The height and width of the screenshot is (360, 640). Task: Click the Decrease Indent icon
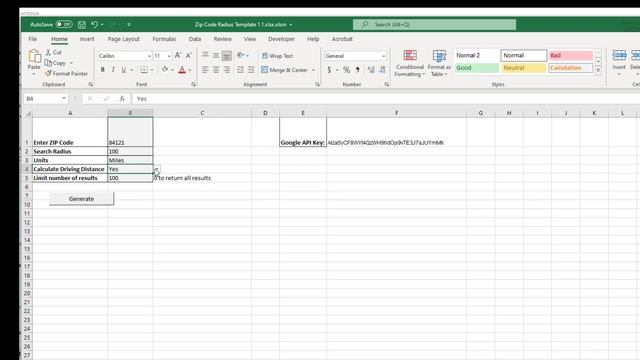[240, 70]
